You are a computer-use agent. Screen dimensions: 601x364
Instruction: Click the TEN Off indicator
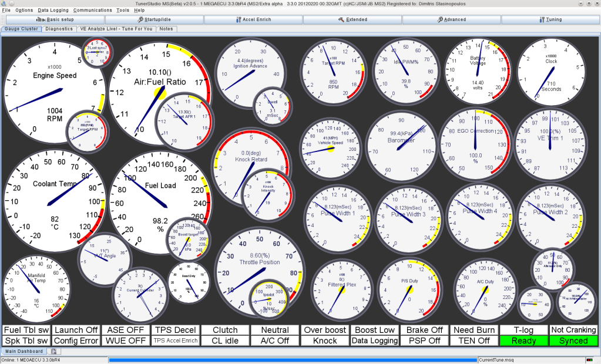pos(474,341)
